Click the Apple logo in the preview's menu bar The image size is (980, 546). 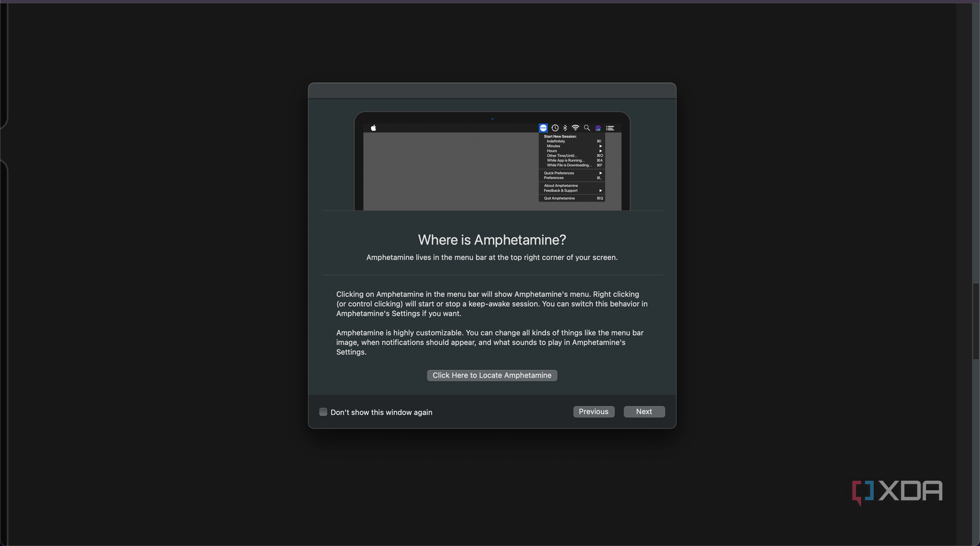(x=374, y=128)
